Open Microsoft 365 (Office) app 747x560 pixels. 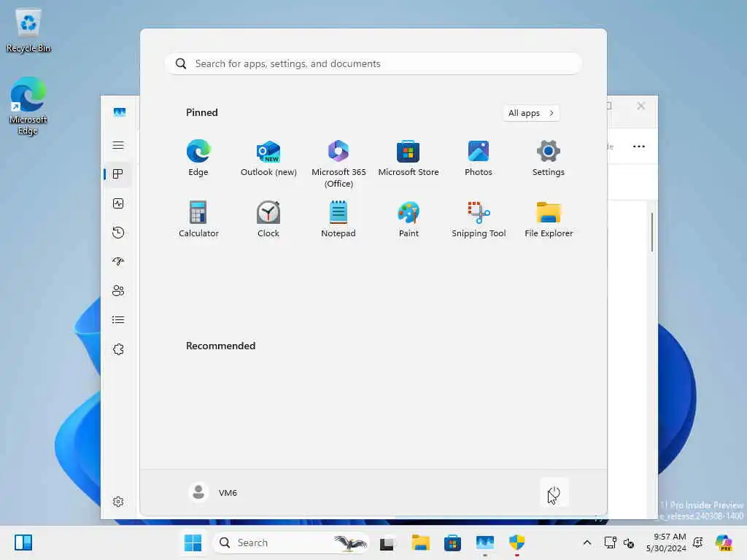pyautogui.click(x=338, y=164)
